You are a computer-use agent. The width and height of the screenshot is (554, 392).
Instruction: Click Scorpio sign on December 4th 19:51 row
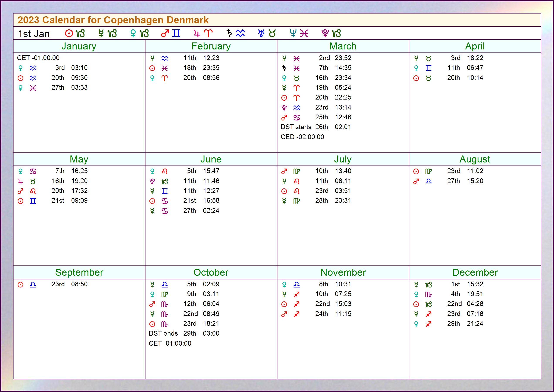pyautogui.click(x=429, y=294)
